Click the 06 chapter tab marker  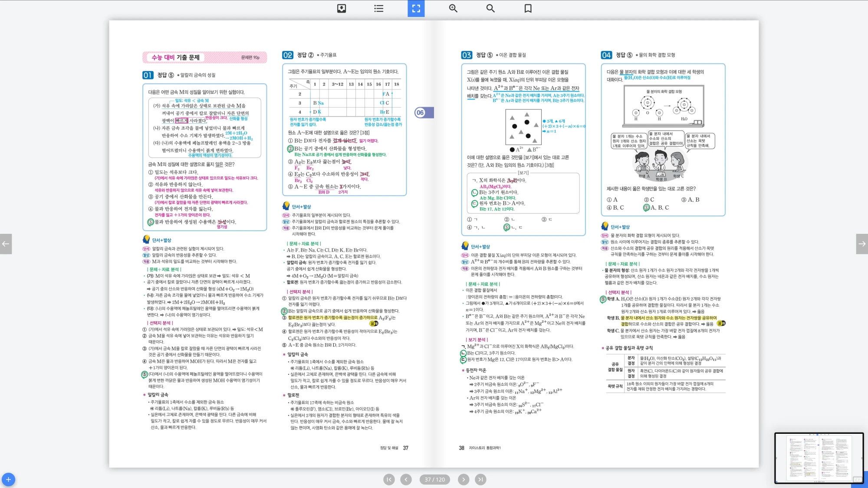click(421, 113)
